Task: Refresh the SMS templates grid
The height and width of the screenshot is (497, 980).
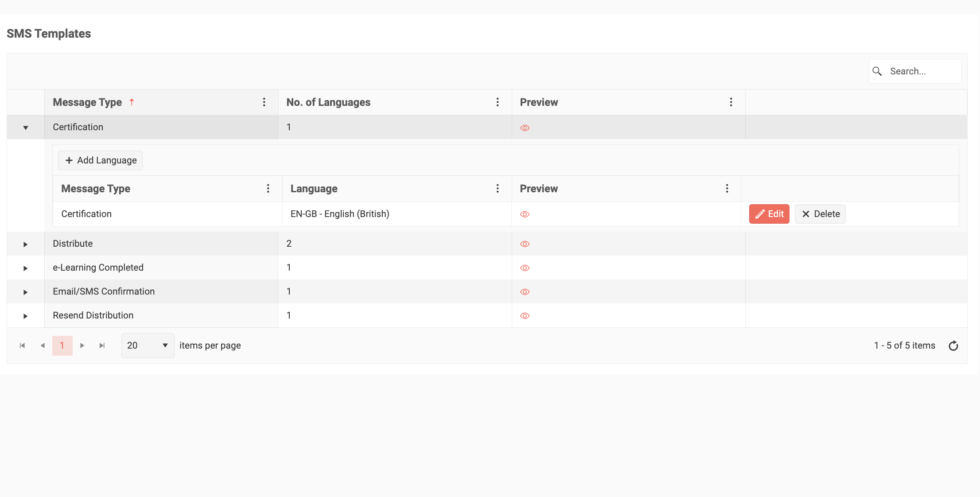Action: (953, 346)
